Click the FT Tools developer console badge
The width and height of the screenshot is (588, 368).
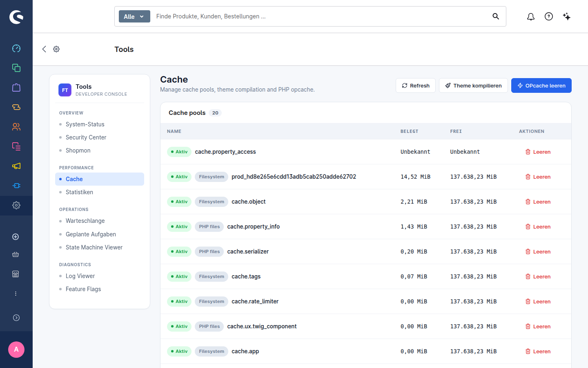point(65,90)
